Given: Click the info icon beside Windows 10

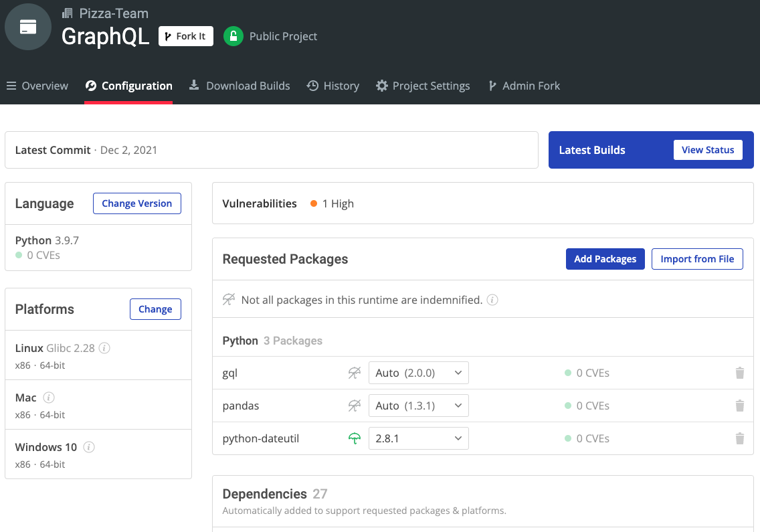Looking at the screenshot, I should pyautogui.click(x=88, y=447).
